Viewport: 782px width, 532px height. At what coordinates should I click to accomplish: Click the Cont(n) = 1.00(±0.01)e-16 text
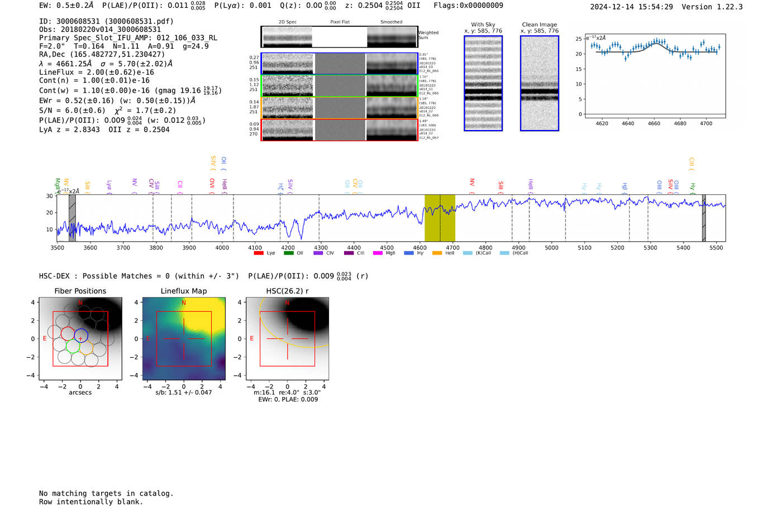[94, 80]
